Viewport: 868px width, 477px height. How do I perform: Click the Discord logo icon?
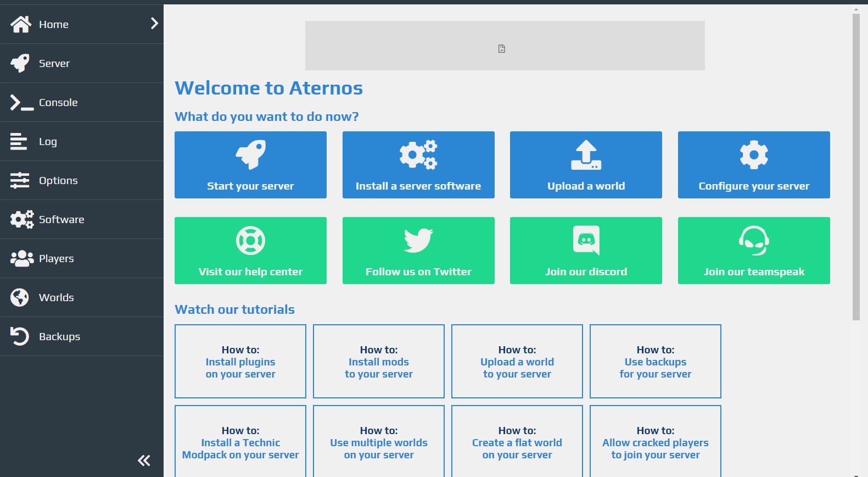[x=586, y=240]
